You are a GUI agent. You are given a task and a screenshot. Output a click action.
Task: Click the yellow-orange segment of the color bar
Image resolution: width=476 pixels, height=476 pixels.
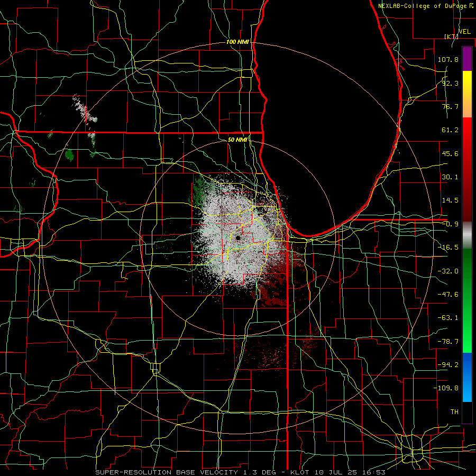[467, 94]
